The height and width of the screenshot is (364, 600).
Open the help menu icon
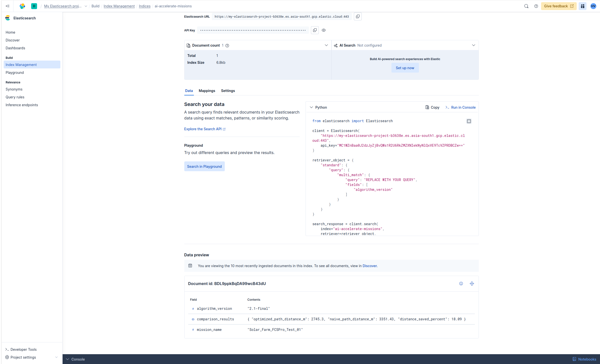tap(536, 6)
